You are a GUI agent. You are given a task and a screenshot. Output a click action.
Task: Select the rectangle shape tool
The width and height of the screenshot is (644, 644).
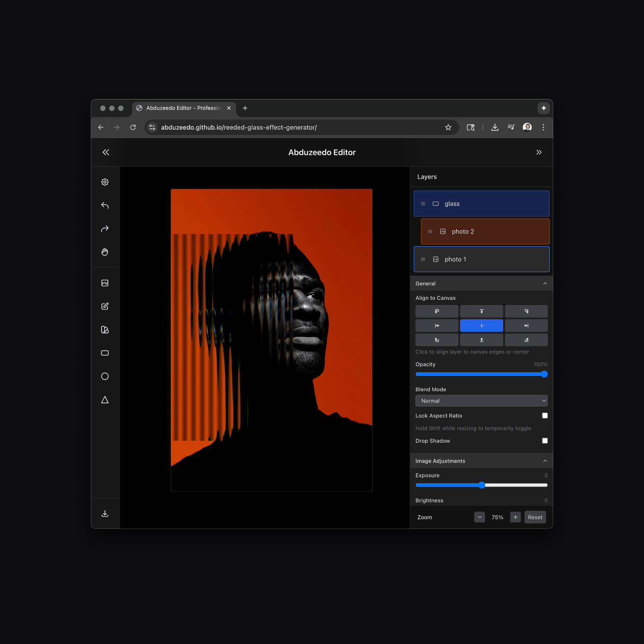(x=105, y=353)
